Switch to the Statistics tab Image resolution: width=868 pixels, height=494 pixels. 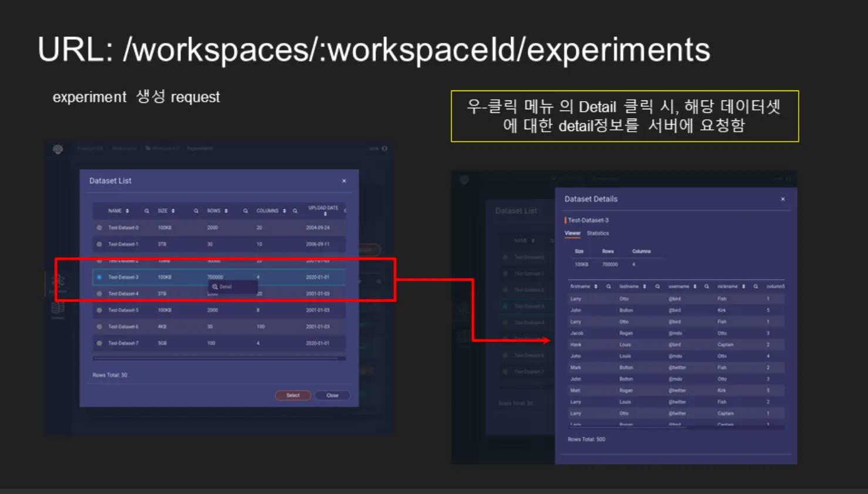[597, 233]
